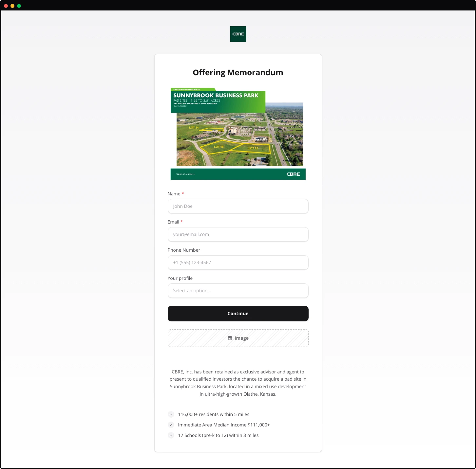Click the Phone Number label
Screen dimensions: 476x469
click(184, 250)
